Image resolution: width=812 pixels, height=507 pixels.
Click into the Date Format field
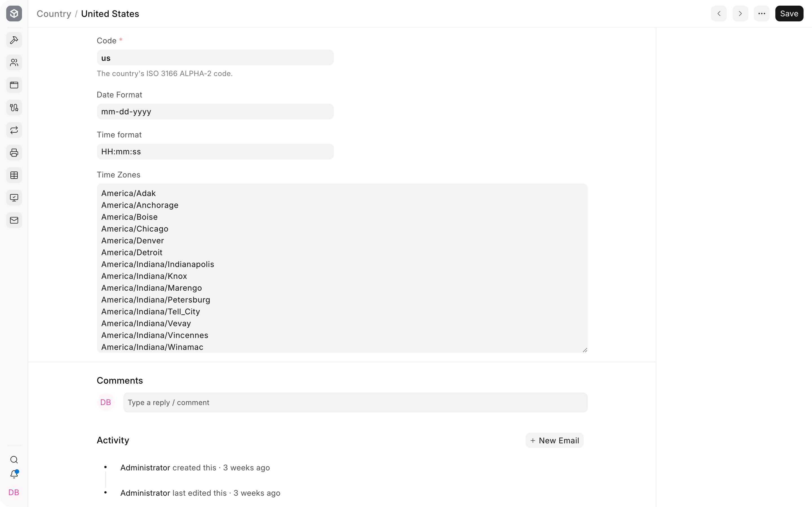pos(215,112)
